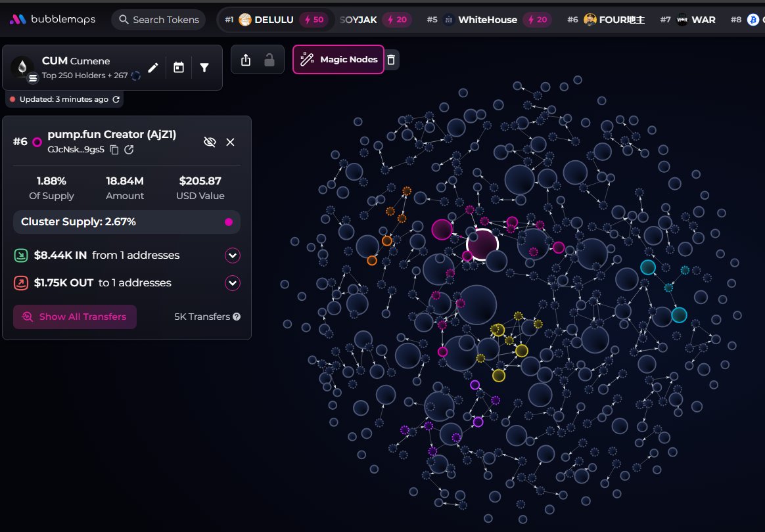Click the red live status dot
Screen dimensions: 765x532
pos(12,99)
